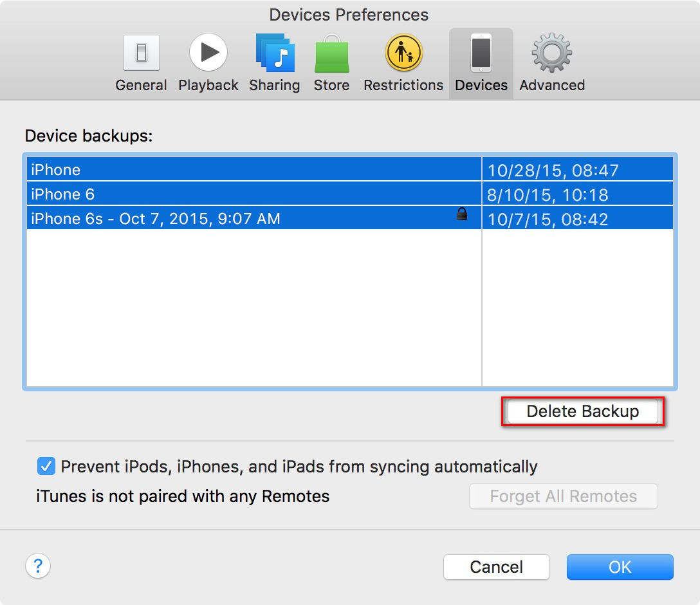Click the lock icon on iPhone 6s backup

click(462, 214)
